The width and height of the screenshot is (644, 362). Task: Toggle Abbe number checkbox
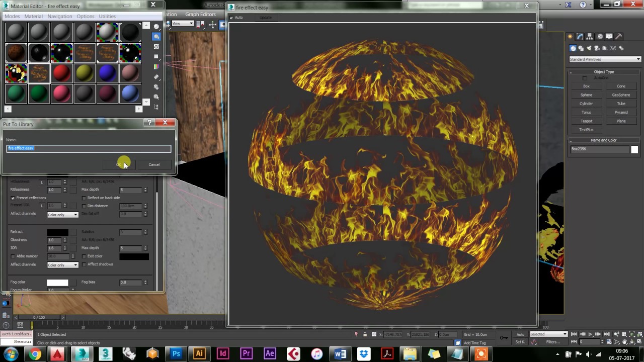click(13, 256)
